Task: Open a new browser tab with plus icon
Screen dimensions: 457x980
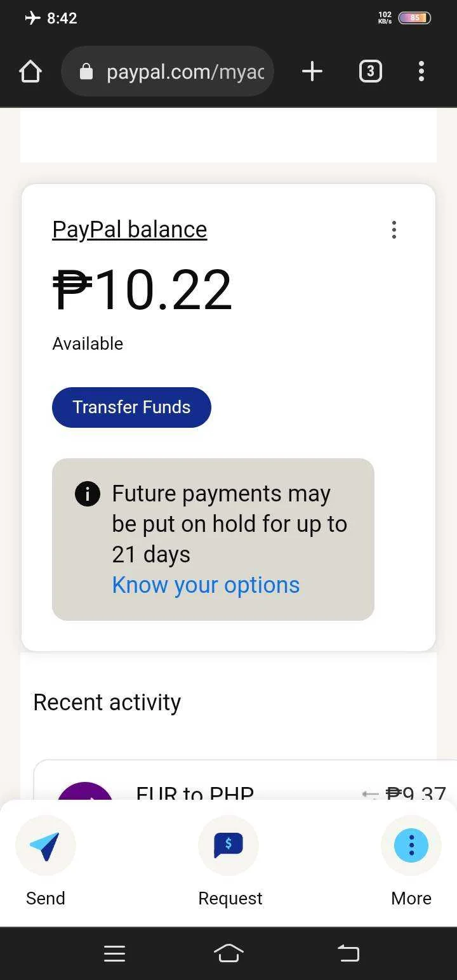Action: pyautogui.click(x=312, y=72)
